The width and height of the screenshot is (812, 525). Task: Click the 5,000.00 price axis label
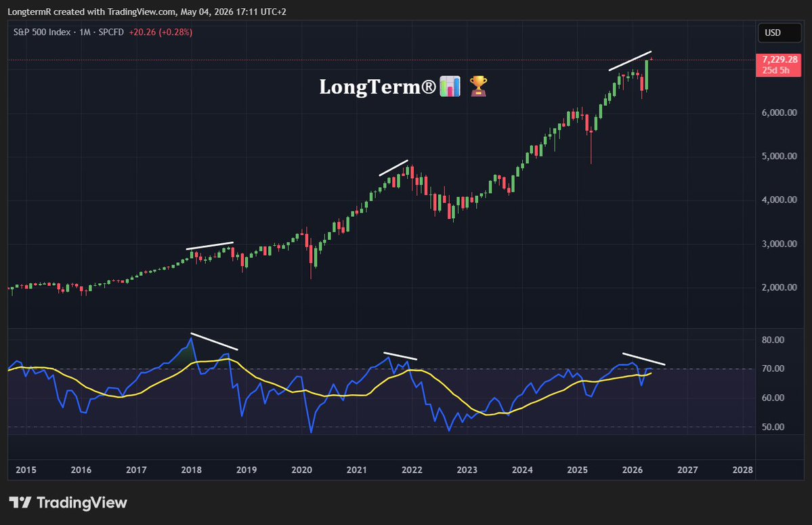coord(779,156)
